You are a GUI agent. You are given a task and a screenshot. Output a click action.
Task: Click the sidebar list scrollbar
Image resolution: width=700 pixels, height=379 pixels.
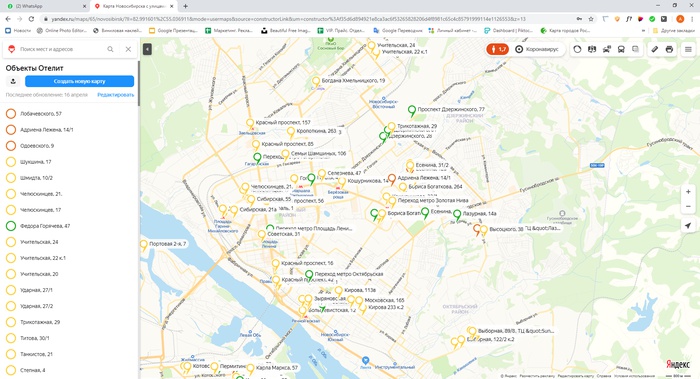[138, 83]
